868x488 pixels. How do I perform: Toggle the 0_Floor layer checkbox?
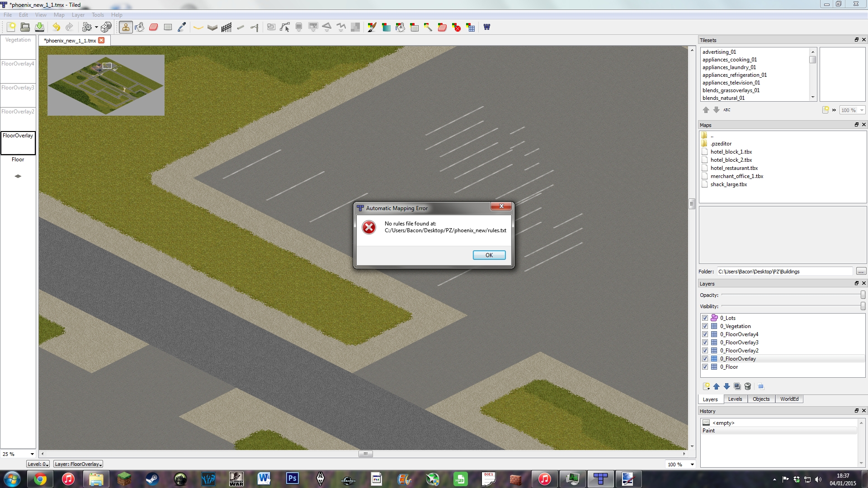coord(705,367)
